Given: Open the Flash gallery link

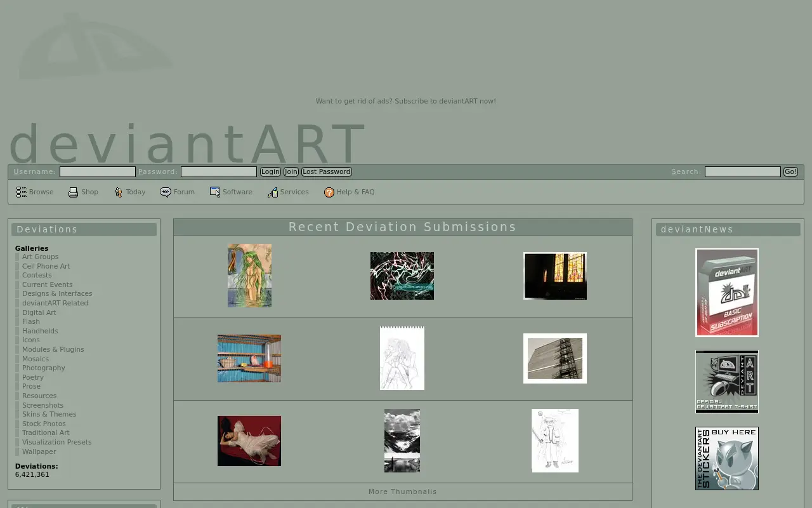Looking at the screenshot, I should pos(31,321).
